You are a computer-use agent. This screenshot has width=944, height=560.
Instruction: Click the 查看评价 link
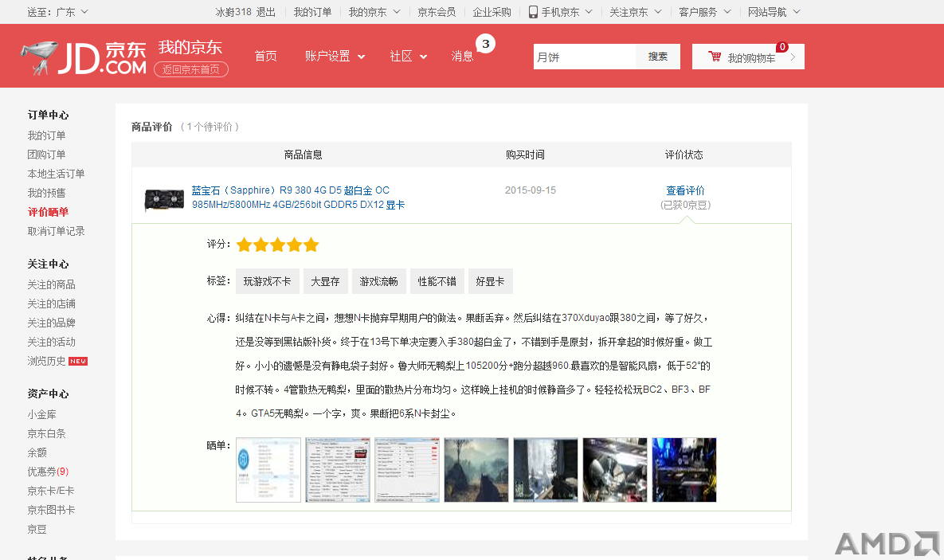[x=685, y=190]
